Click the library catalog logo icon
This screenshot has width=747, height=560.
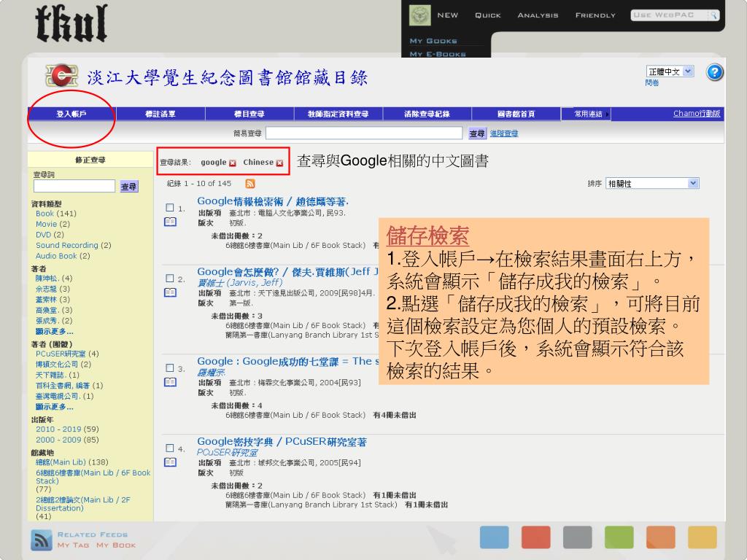(61, 75)
